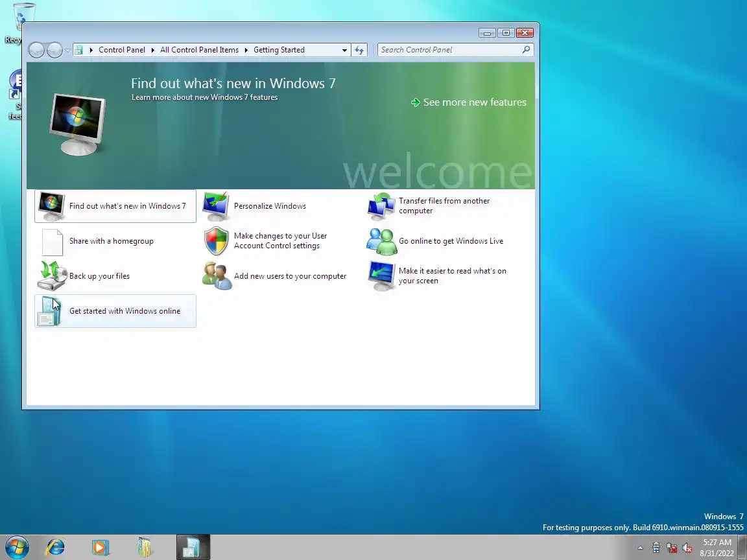
Task: Click the green arrow beside See more new features
Action: (x=416, y=102)
